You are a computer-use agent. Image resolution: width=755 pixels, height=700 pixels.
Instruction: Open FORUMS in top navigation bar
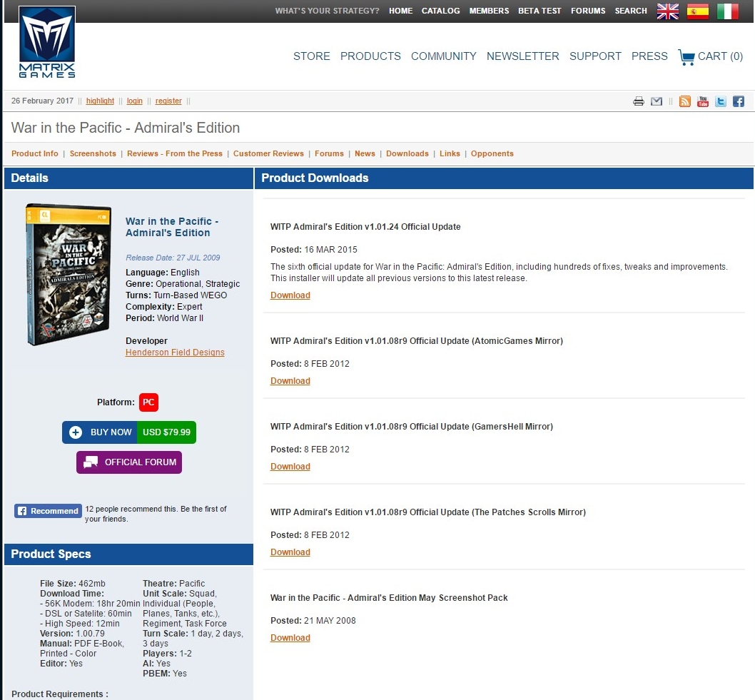pyautogui.click(x=588, y=11)
